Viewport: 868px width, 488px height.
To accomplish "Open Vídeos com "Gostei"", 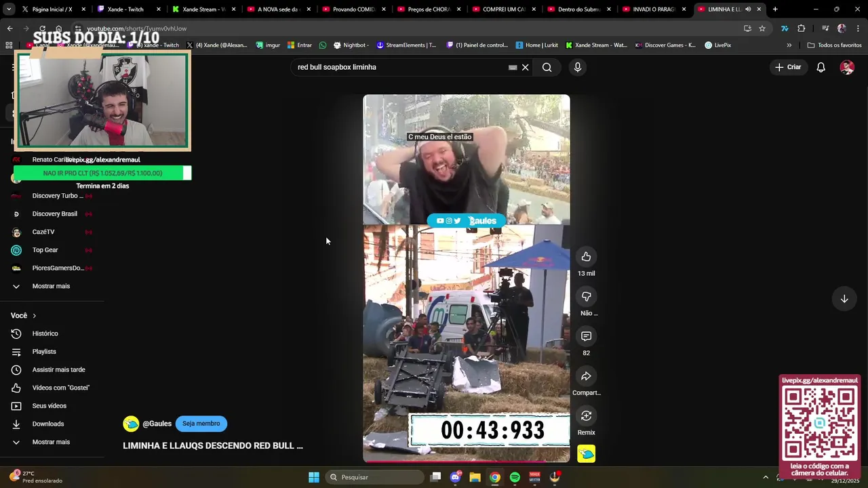I will coord(60,388).
